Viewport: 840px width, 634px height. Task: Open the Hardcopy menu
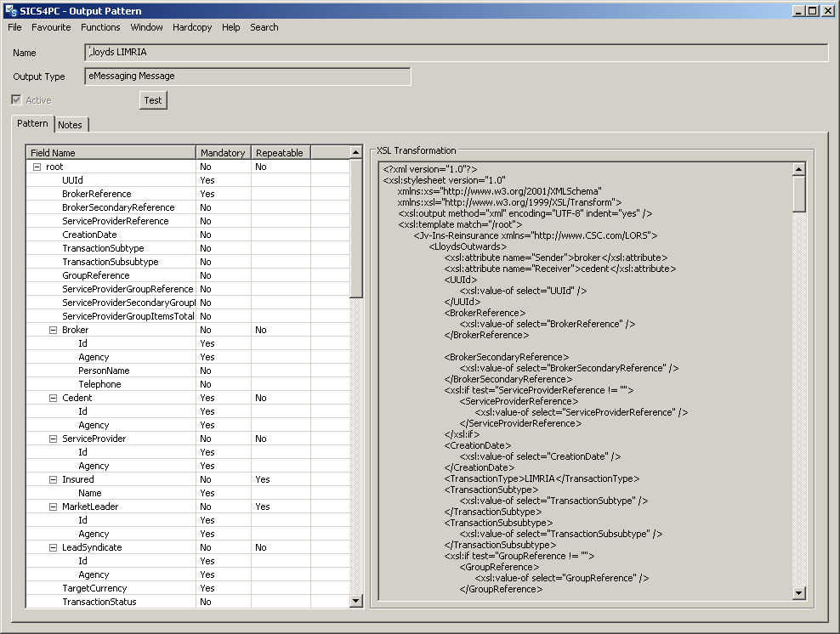[192, 27]
